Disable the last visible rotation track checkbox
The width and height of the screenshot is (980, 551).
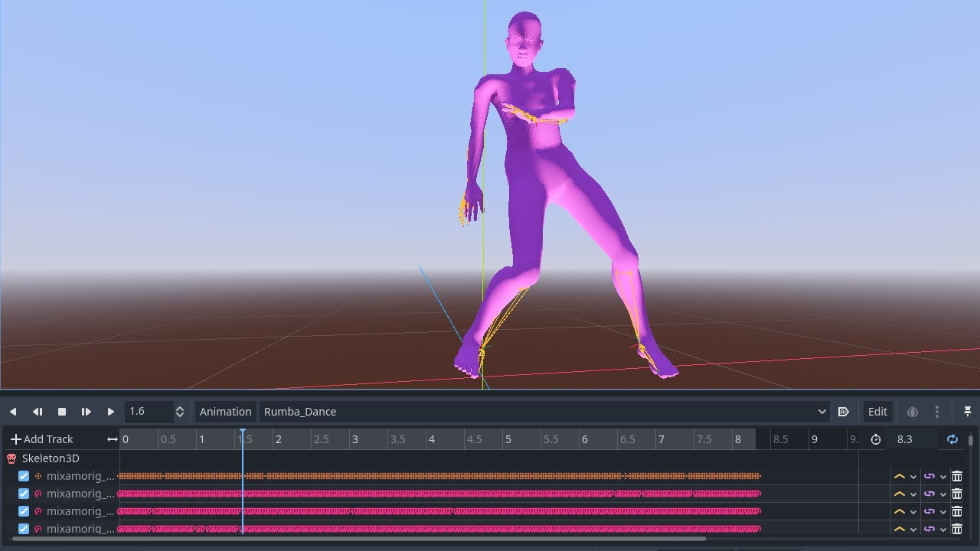point(24,529)
